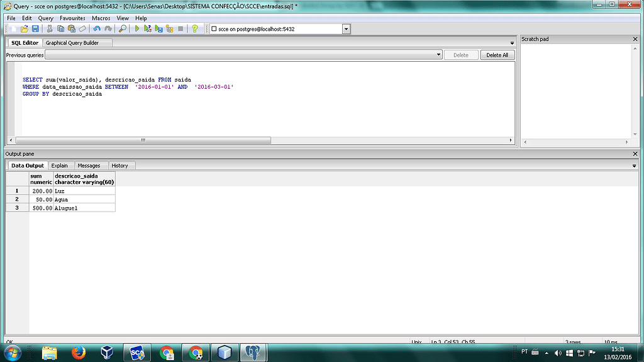This screenshot has height=362, width=644.
Task: Open the database connection dropdown
Action: 346,29
